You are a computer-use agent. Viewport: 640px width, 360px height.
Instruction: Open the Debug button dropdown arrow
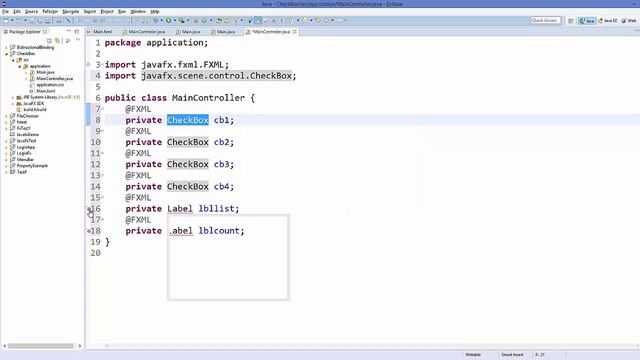(x=161, y=20)
